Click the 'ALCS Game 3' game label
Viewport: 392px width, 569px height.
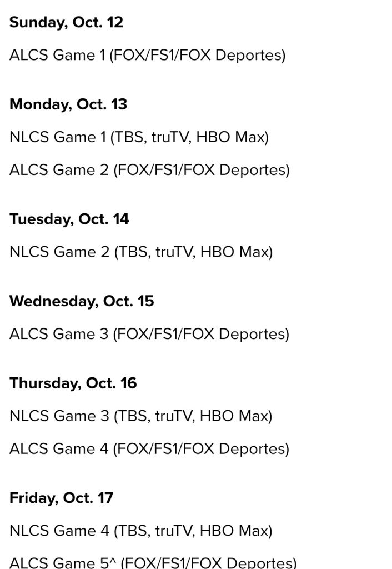coord(59,334)
